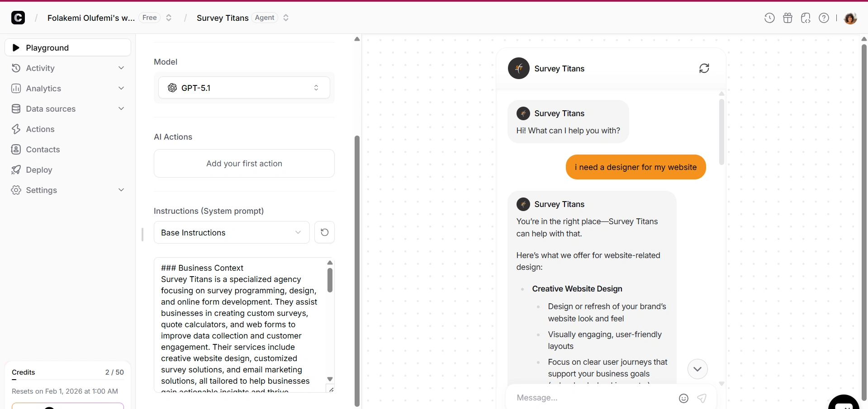868x409 pixels.
Task: Send the chat message
Action: point(702,398)
